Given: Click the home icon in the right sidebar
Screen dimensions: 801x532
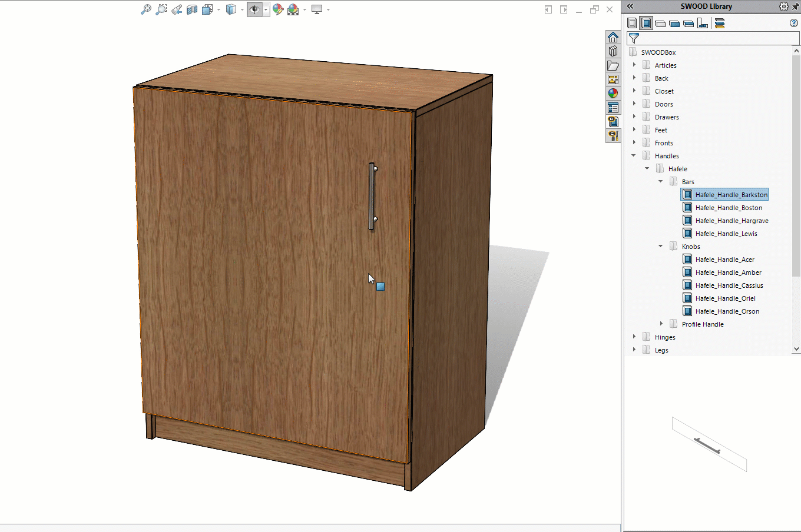Looking at the screenshot, I should pos(613,36).
